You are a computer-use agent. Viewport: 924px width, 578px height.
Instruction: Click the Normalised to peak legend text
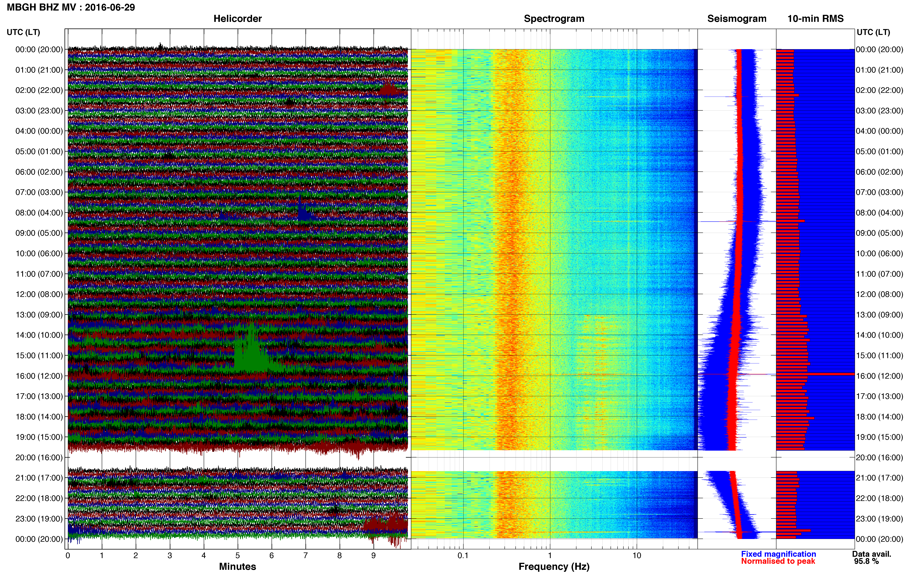point(778,561)
